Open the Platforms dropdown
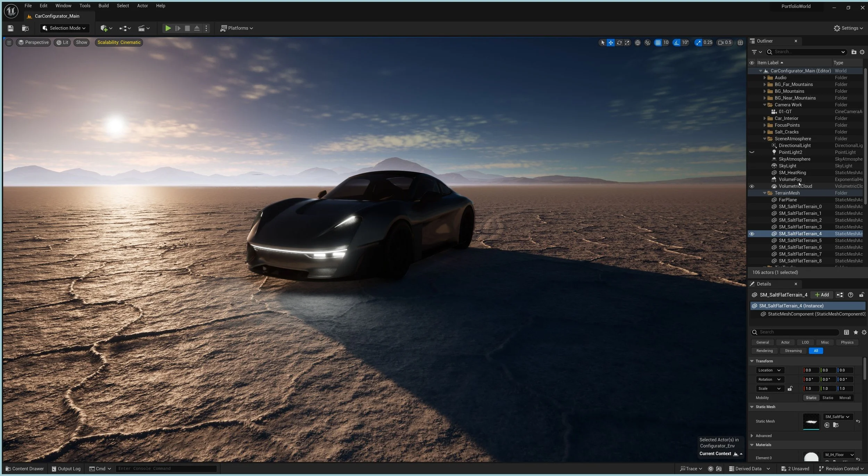The height and width of the screenshot is (476, 868). point(237,28)
